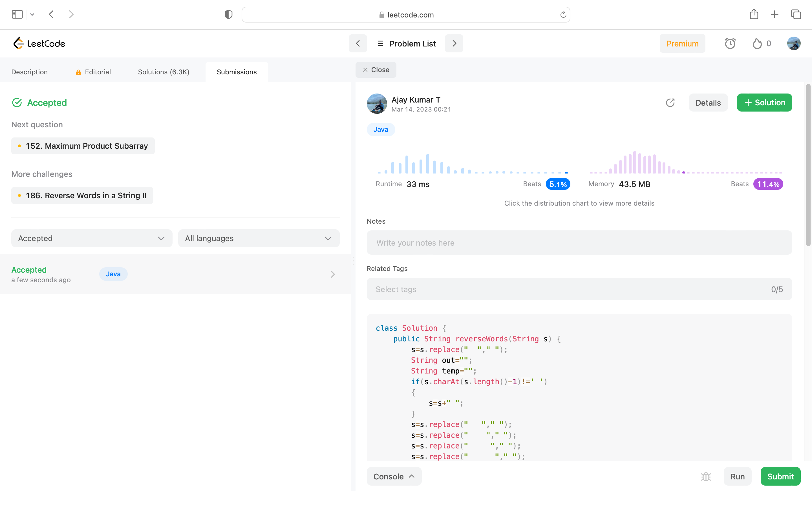Switch to the Description tab
This screenshot has width=812, height=507.
click(x=30, y=72)
